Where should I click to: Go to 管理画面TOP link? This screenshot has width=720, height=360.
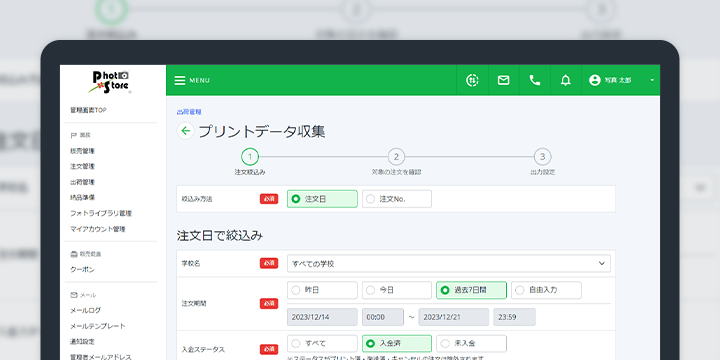(88, 110)
